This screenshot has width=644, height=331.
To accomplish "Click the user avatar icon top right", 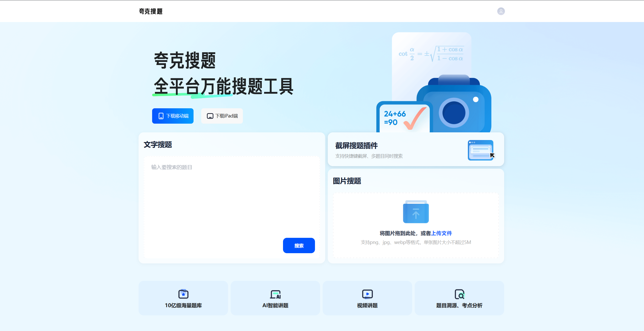I will (501, 11).
